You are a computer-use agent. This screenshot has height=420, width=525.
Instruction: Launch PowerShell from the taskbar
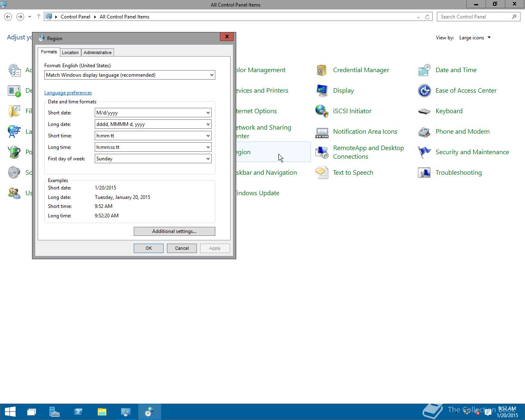[78, 411]
